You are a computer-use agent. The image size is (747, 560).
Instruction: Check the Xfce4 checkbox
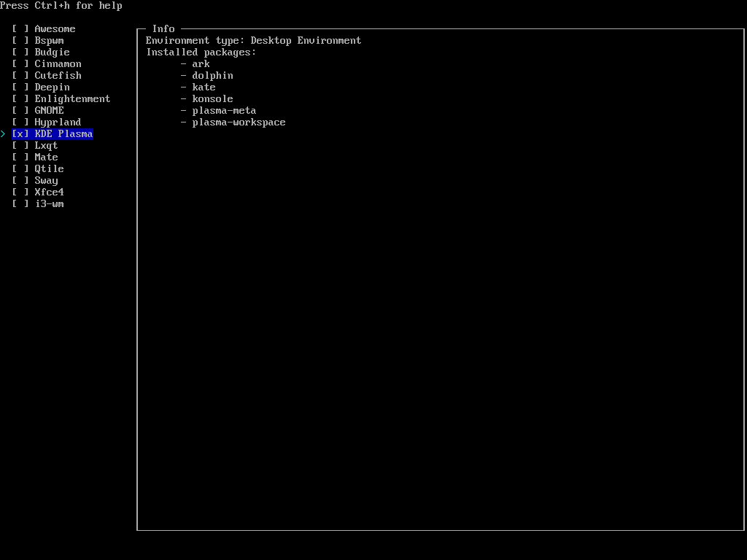pyautogui.click(x=20, y=192)
